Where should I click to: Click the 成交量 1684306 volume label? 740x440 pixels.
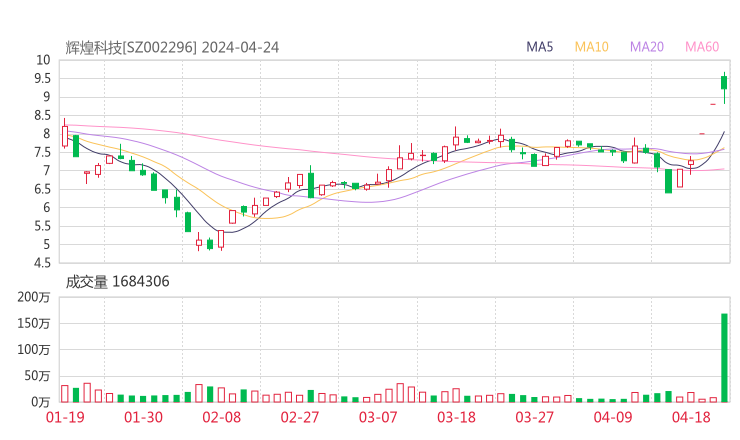click(x=117, y=282)
